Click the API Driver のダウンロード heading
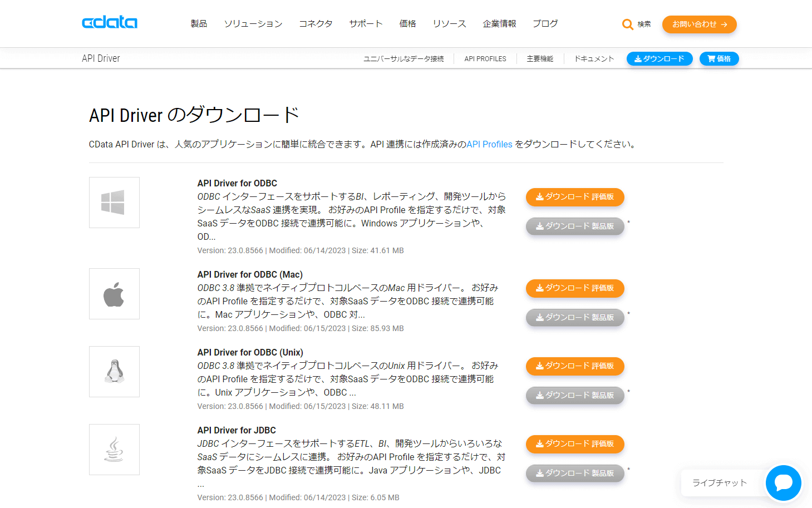Screen dimensions: 812x508 pyautogui.click(x=194, y=115)
